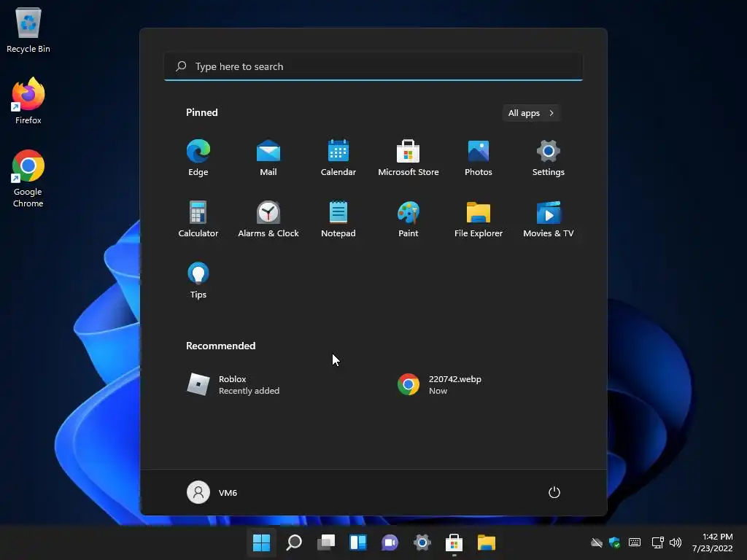Open File Explorer from pinned apps
The width and height of the screenshot is (747, 560).
(x=479, y=219)
